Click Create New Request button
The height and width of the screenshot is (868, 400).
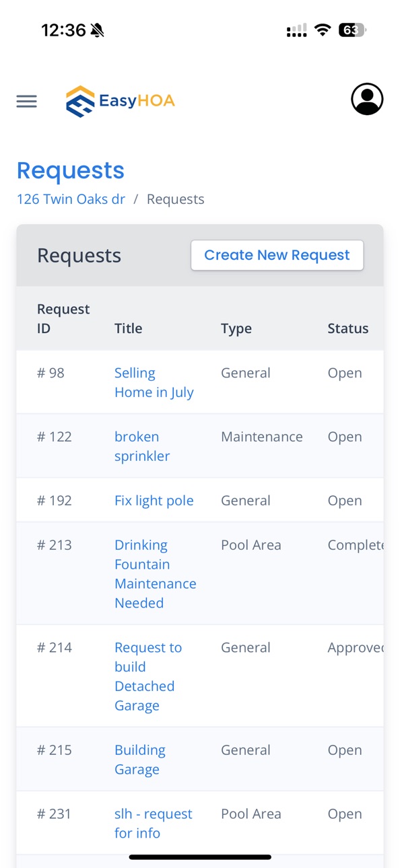click(x=277, y=255)
